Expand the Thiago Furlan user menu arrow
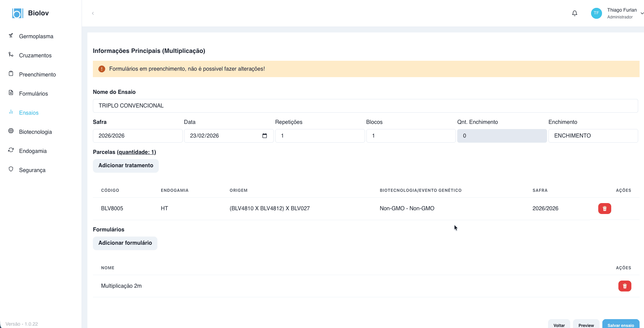Viewport: 644px width, 328px height. pyautogui.click(x=642, y=13)
